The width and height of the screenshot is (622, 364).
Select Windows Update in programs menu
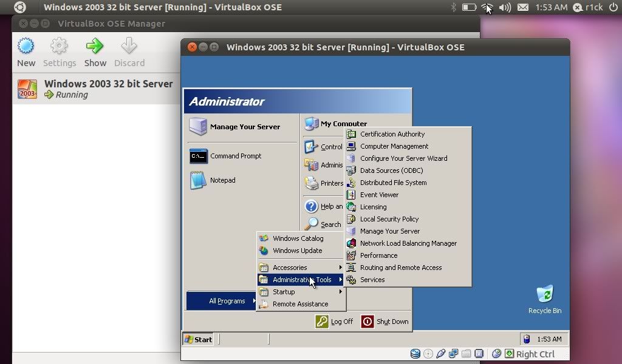[x=297, y=251]
